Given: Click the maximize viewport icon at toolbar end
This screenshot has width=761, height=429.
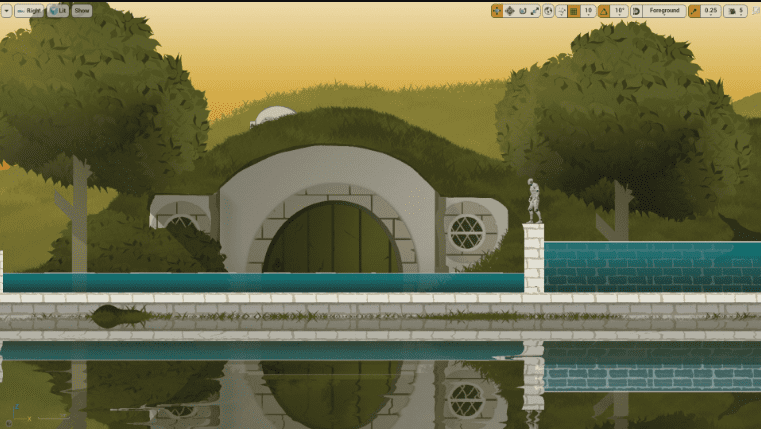Looking at the screenshot, I should (x=756, y=11).
